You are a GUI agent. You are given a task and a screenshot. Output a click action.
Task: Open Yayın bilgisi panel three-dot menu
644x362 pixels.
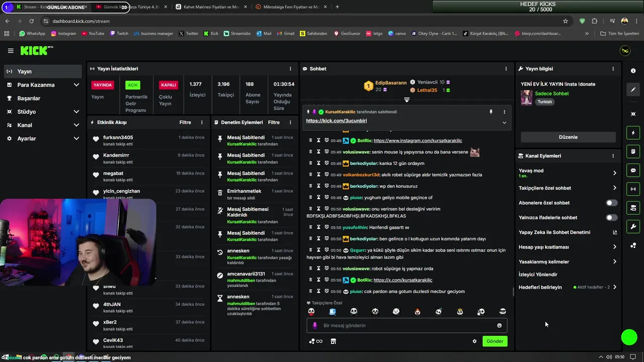tap(613, 68)
